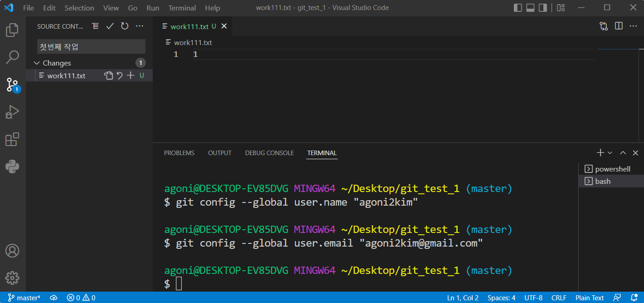Open the Manage gear icon
The height and width of the screenshot is (303, 644).
(12, 278)
